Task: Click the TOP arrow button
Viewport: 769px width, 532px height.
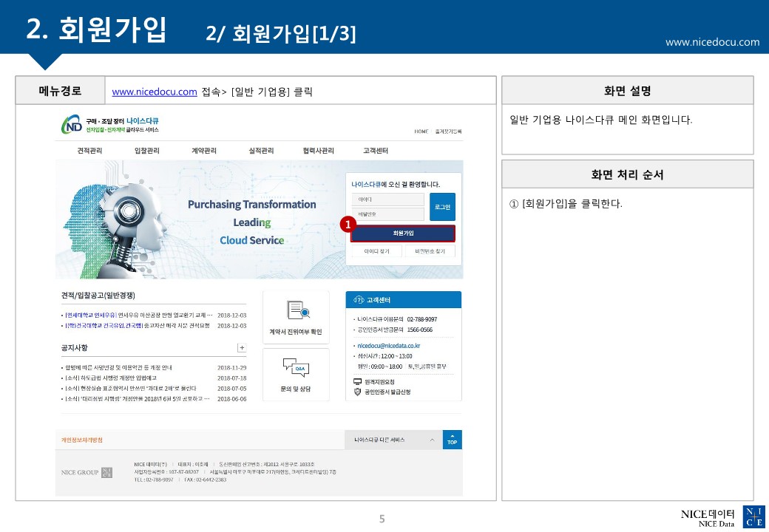Action: point(453,440)
